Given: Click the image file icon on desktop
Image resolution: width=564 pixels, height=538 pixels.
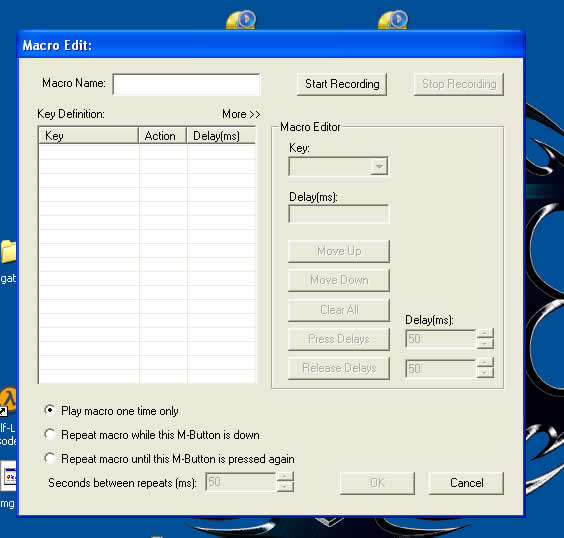Looking at the screenshot, I should pyautogui.click(x=9, y=476).
